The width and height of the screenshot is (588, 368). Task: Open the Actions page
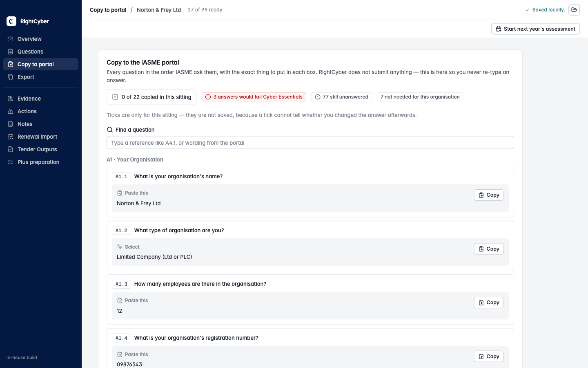click(41, 111)
